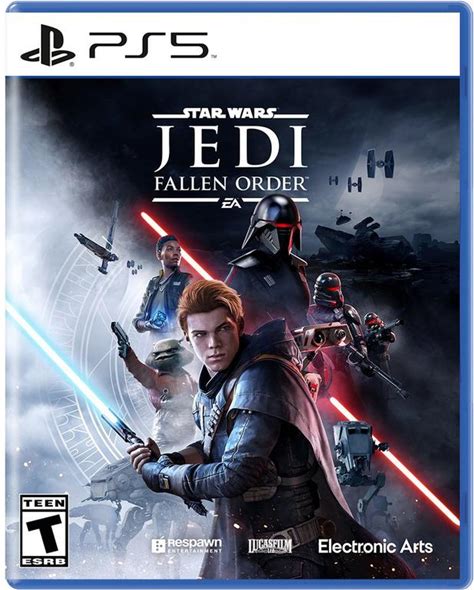Click the small EA logo under title

click(231, 205)
